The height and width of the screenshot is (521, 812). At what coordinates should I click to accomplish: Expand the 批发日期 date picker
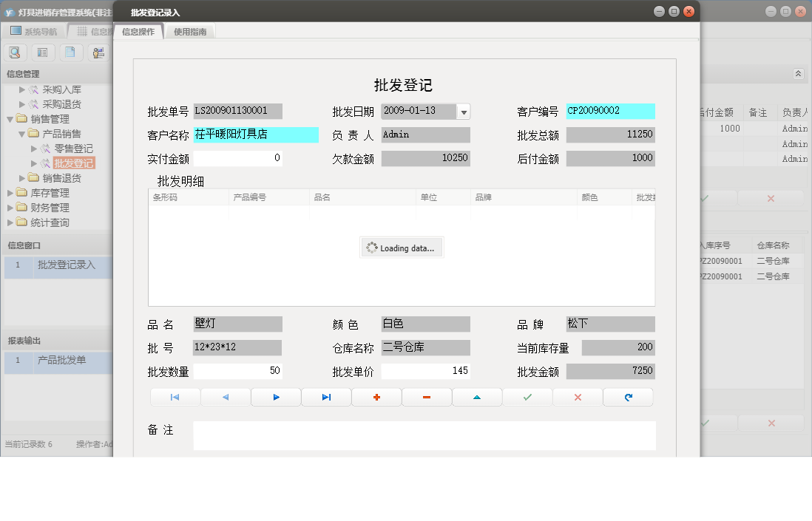[x=464, y=111]
